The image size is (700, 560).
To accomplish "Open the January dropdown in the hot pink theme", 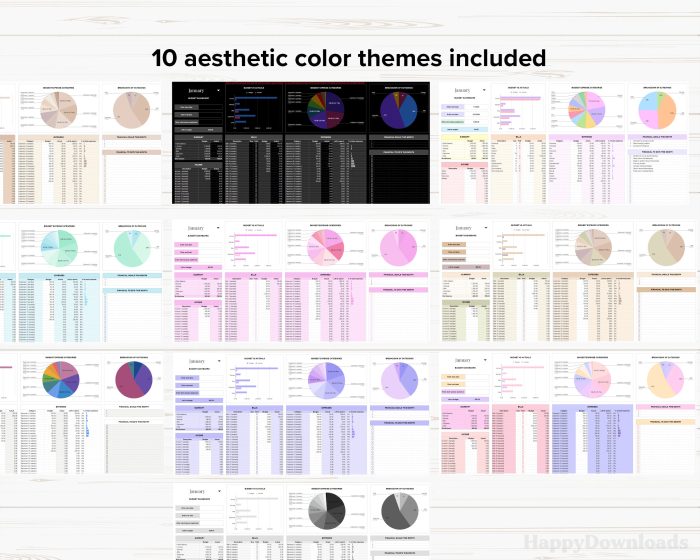I will (x=199, y=227).
